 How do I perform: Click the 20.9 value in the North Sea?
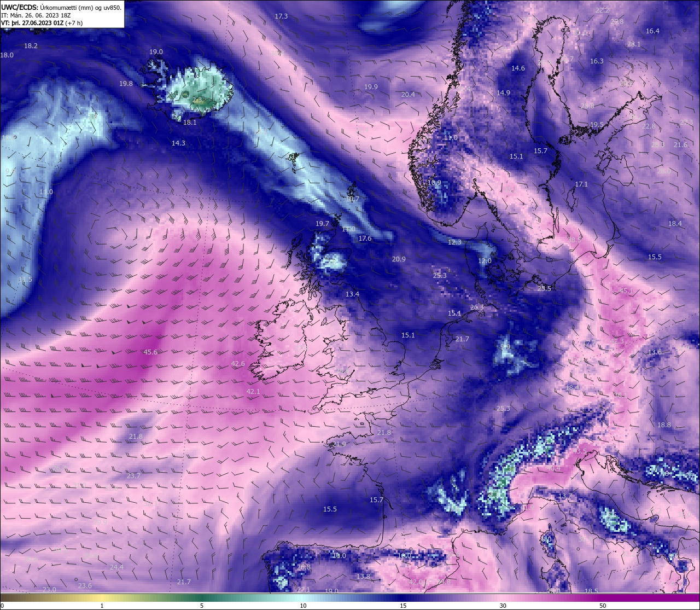(399, 259)
